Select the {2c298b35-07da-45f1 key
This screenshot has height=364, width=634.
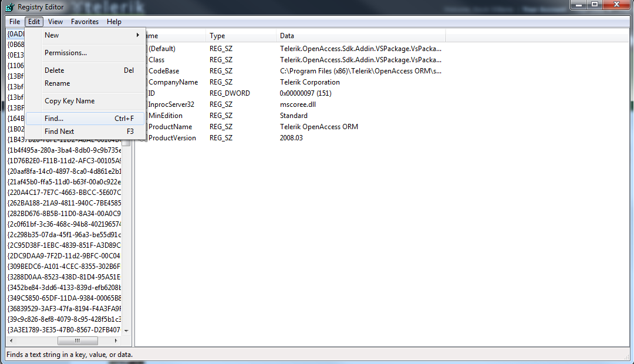[x=65, y=235]
